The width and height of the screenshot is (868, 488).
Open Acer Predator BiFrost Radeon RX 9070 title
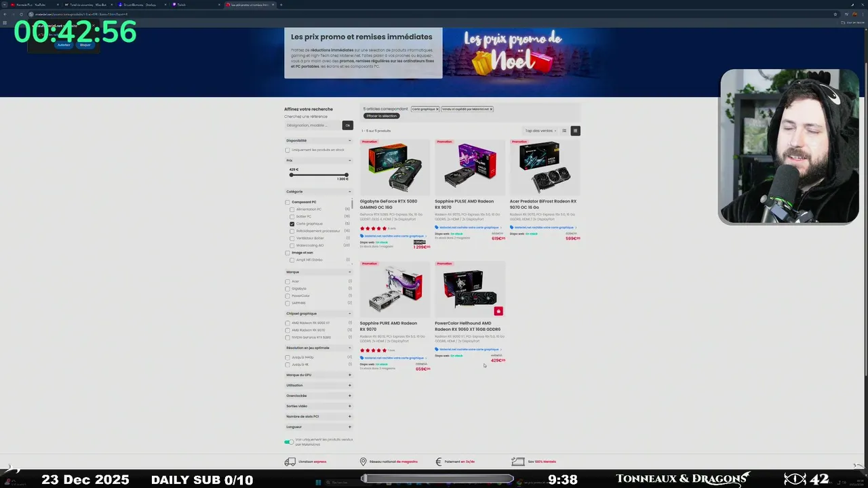coord(543,204)
